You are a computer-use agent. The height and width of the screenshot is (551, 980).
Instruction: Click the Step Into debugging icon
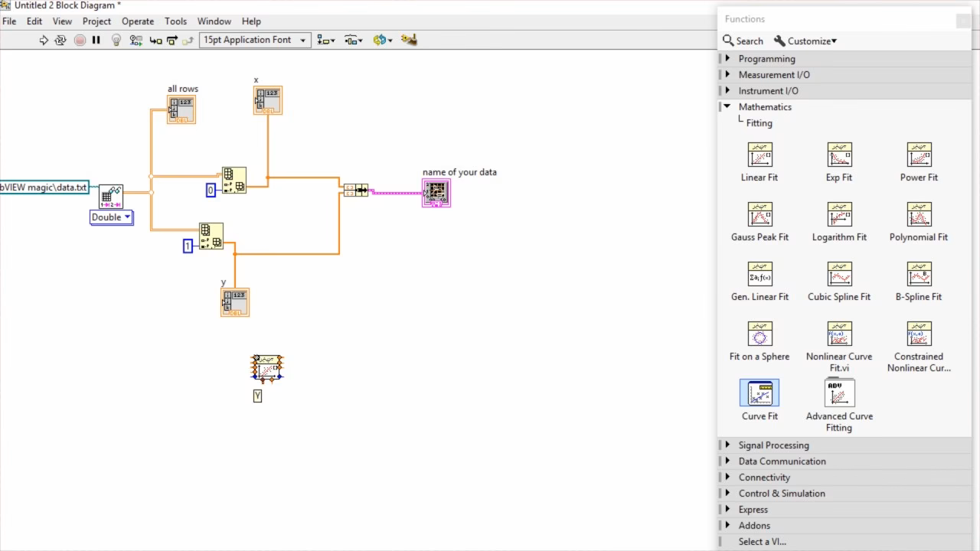click(156, 40)
